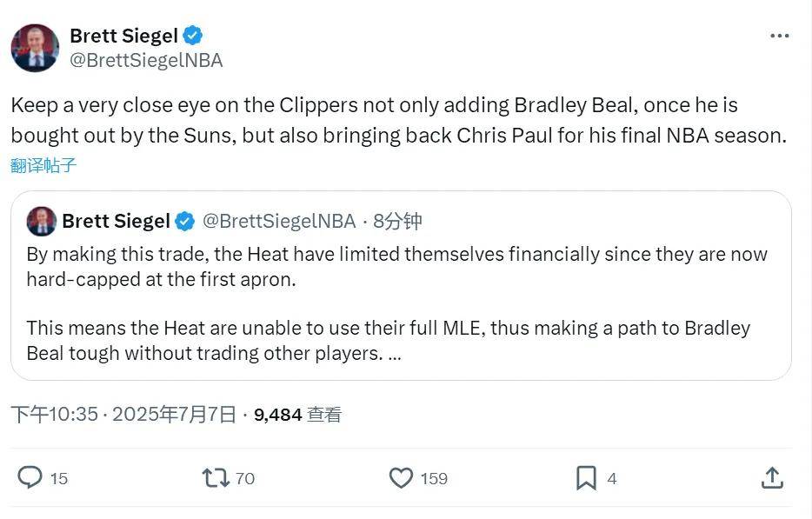
Task: Open the quoted tweet about Heat trade
Action: click(400, 304)
